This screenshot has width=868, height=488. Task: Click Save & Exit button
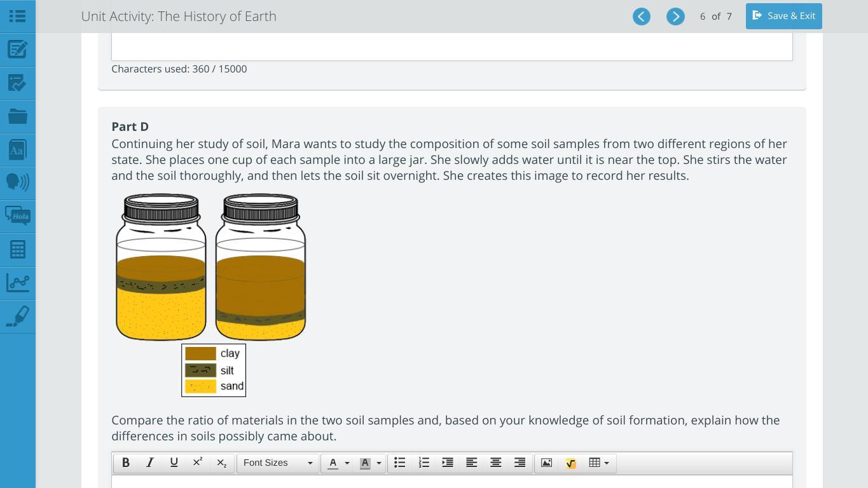[783, 16]
